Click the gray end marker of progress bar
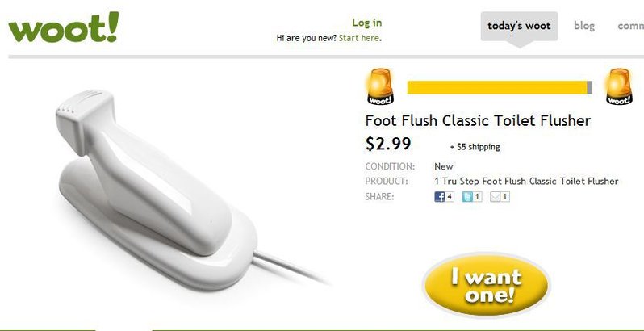 (590, 87)
